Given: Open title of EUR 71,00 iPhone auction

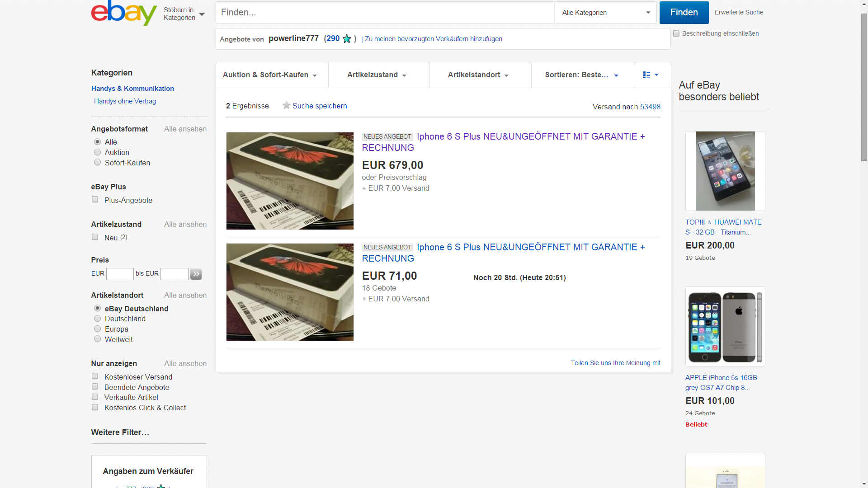Looking at the screenshot, I should (503, 253).
